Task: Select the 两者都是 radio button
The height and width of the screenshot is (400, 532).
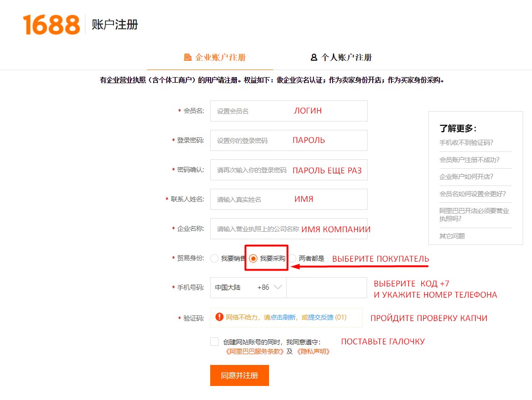Action: tap(292, 258)
